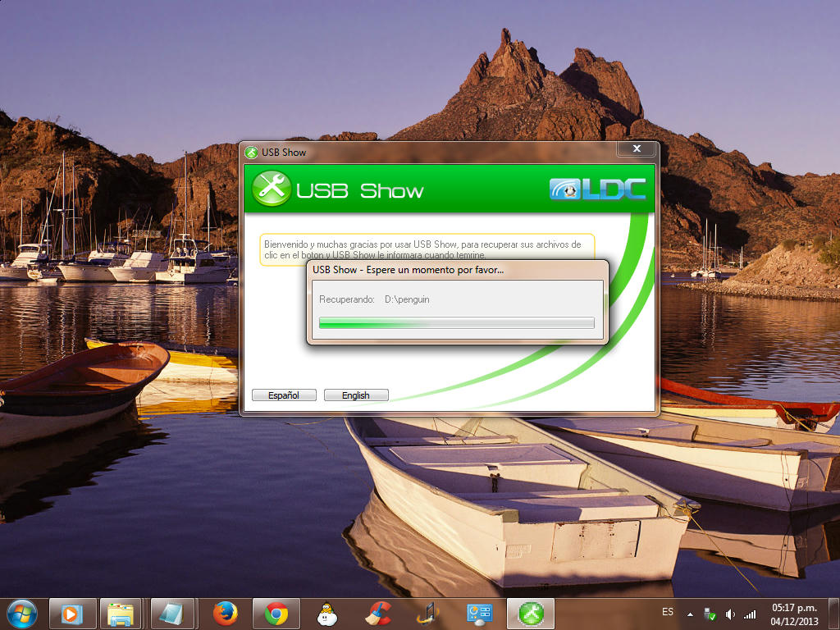840x630 pixels.
Task: Open Firefox from the taskbar
Action: point(225,613)
